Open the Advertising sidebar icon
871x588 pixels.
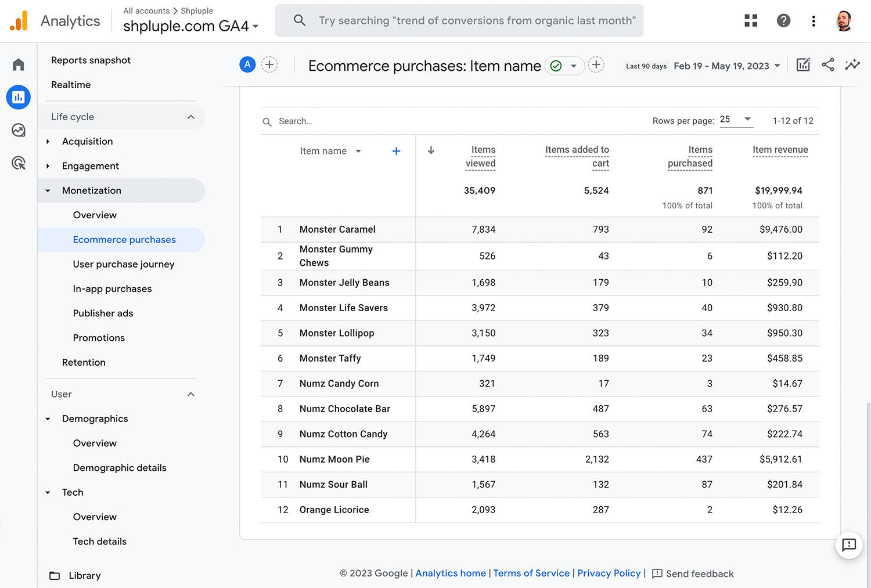pos(19,163)
